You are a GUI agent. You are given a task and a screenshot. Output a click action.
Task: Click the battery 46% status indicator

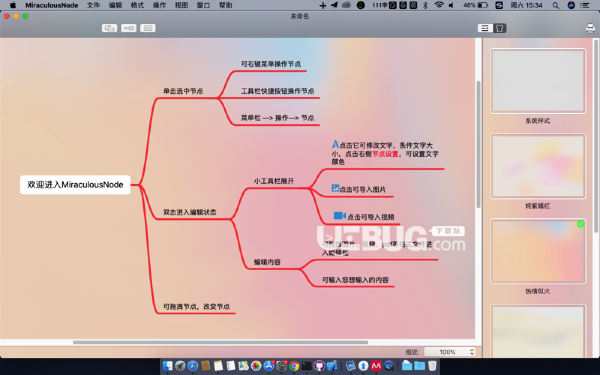[x=476, y=5]
